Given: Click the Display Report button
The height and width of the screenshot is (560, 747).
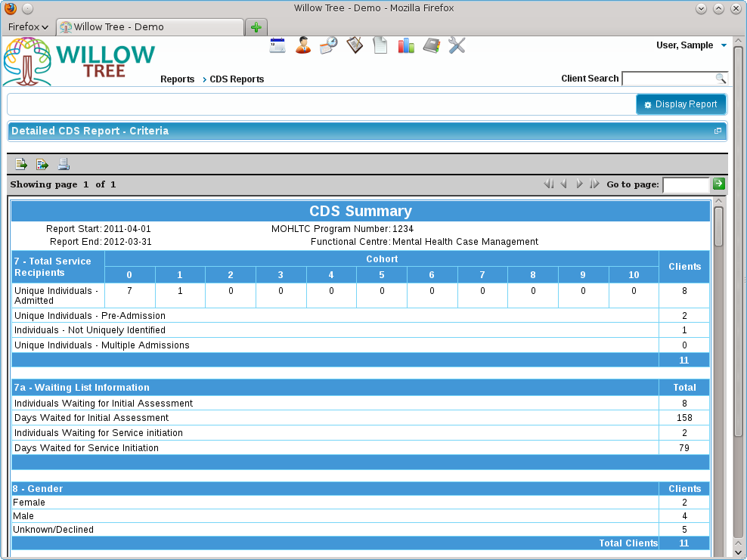Looking at the screenshot, I should (x=681, y=104).
